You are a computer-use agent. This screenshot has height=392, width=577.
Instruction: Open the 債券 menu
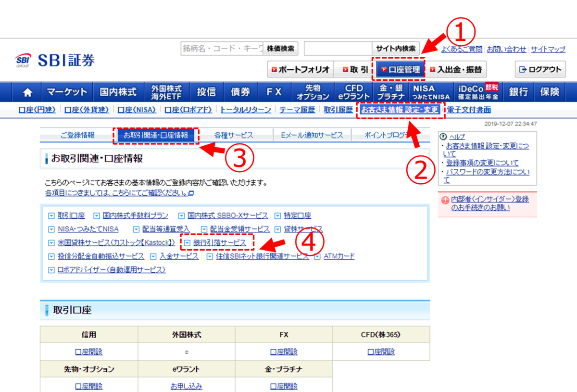coord(240,91)
